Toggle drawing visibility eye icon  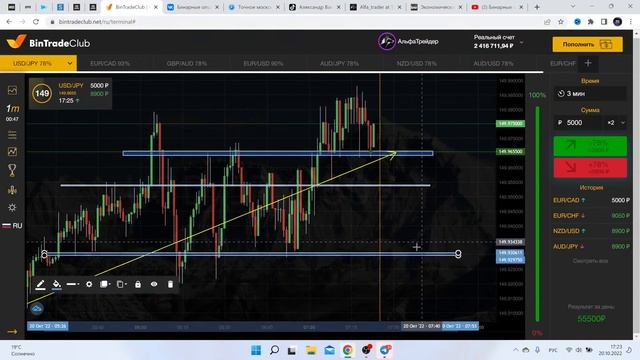[x=154, y=284]
